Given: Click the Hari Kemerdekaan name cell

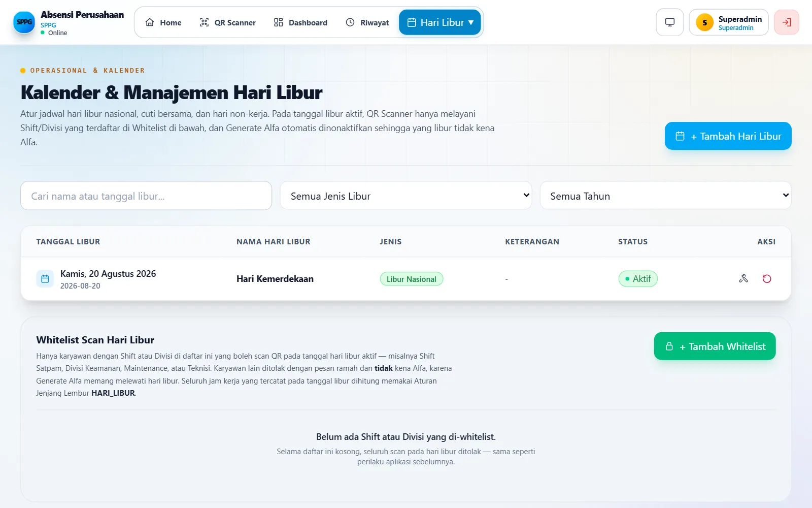Looking at the screenshot, I should (275, 279).
